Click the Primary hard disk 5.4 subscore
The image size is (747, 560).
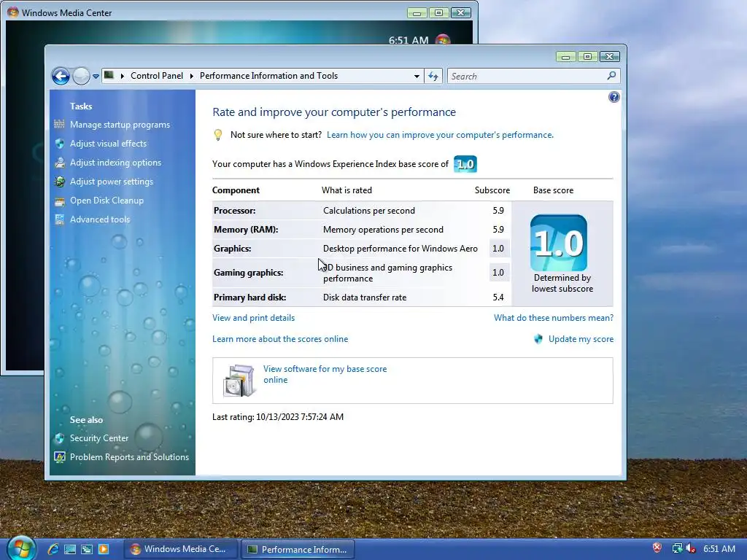498,297
